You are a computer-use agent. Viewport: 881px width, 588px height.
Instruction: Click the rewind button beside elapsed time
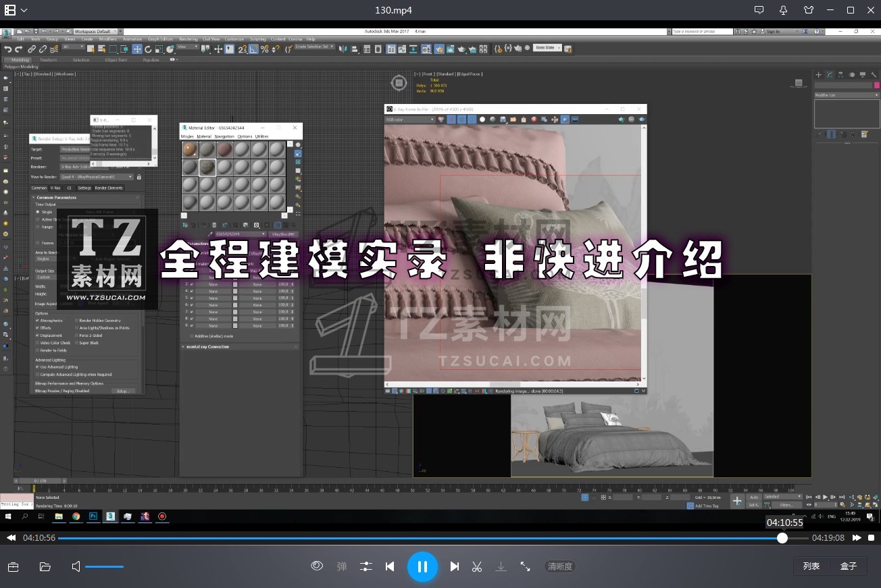point(11,538)
